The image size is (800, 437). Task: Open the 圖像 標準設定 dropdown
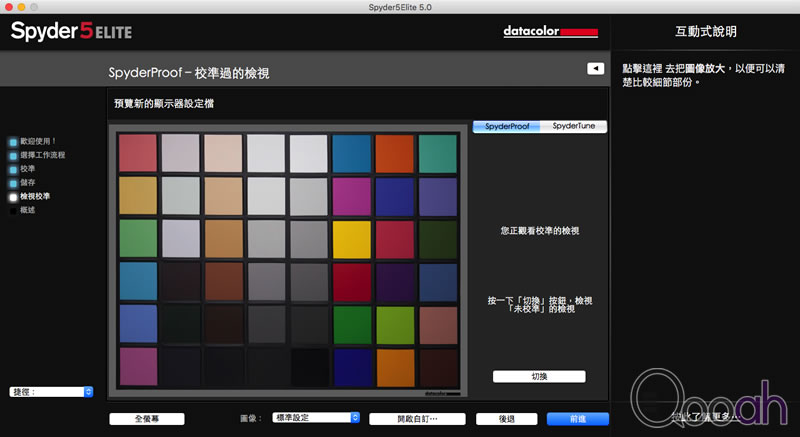[x=316, y=418]
